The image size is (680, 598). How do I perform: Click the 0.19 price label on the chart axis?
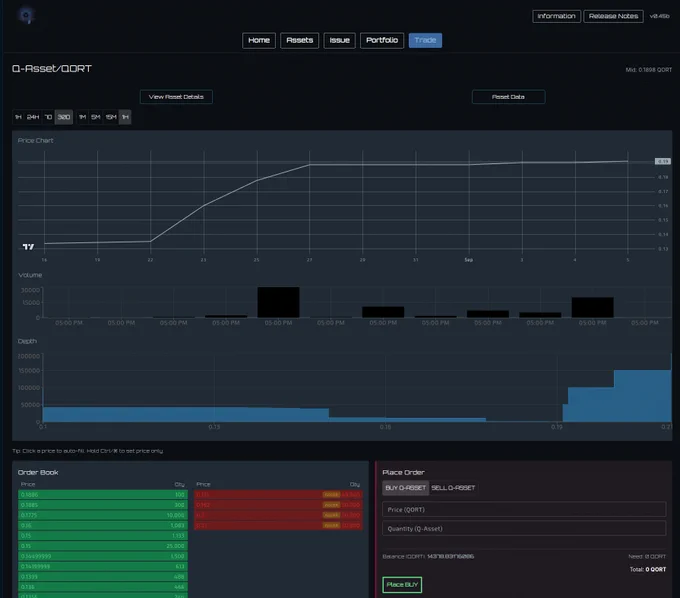(663, 161)
